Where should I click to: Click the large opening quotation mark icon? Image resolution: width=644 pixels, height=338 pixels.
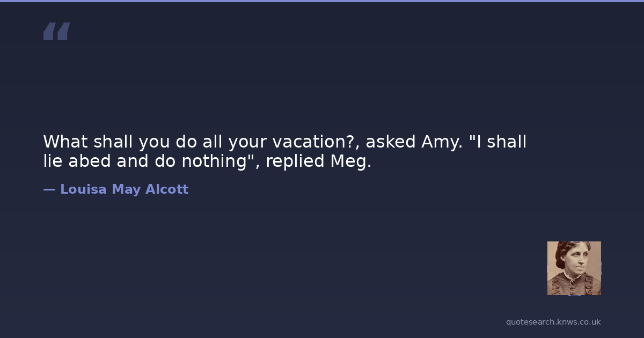pos(56,31)
